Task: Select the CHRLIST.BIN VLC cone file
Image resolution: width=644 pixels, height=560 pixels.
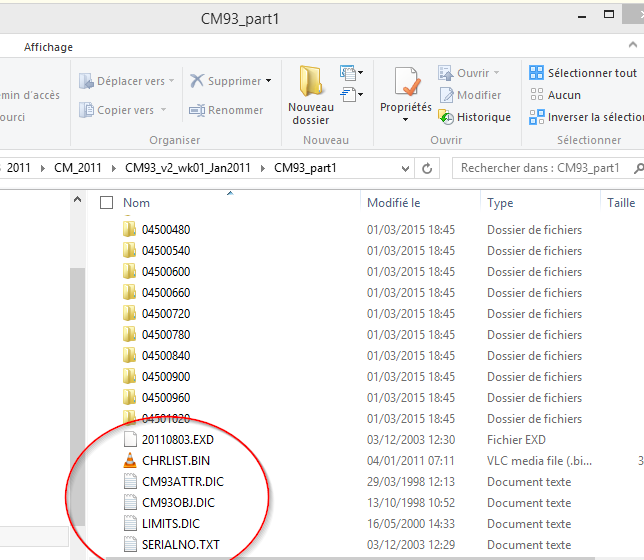Action: pyautogui.click(x=177, y=461)
